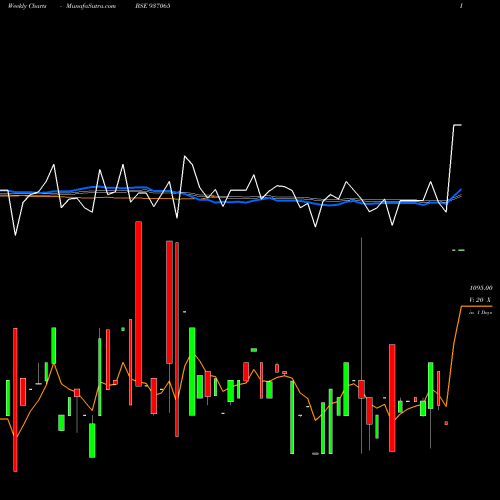Click the 'MunafaSutra.com' label in header
The width and height of the screenshot is (500, 500).
click(91, 6)
